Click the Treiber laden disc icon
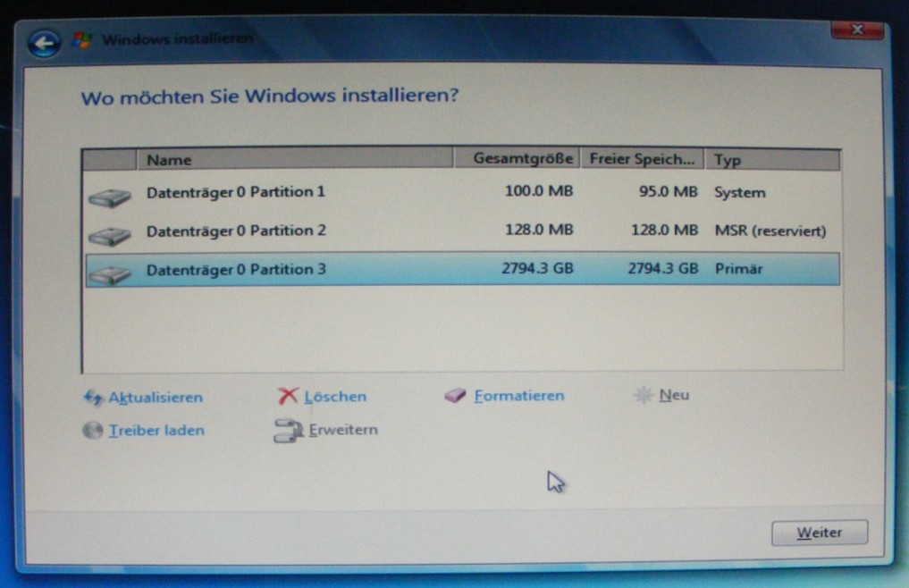Screen dimensions: 909x588 click(x=93, y=430)
